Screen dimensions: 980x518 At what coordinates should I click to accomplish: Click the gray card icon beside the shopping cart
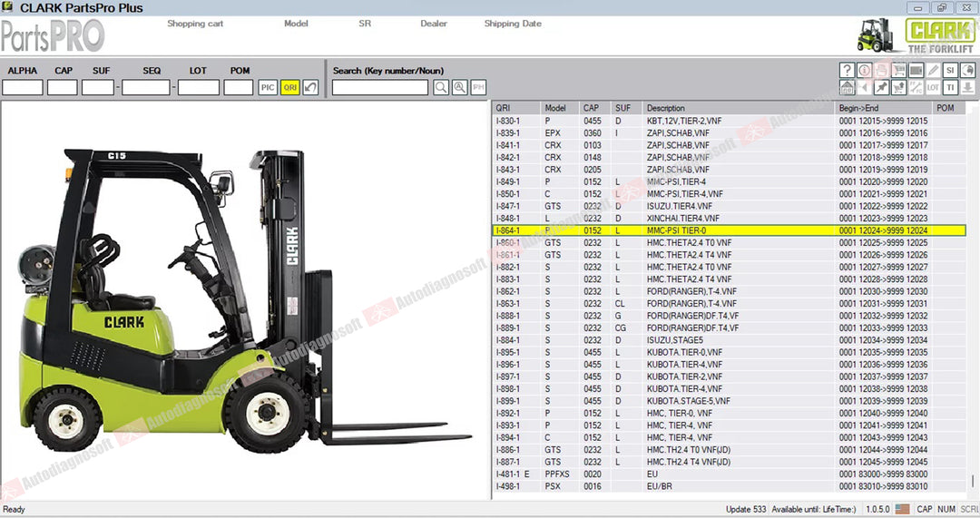point(916,70)
